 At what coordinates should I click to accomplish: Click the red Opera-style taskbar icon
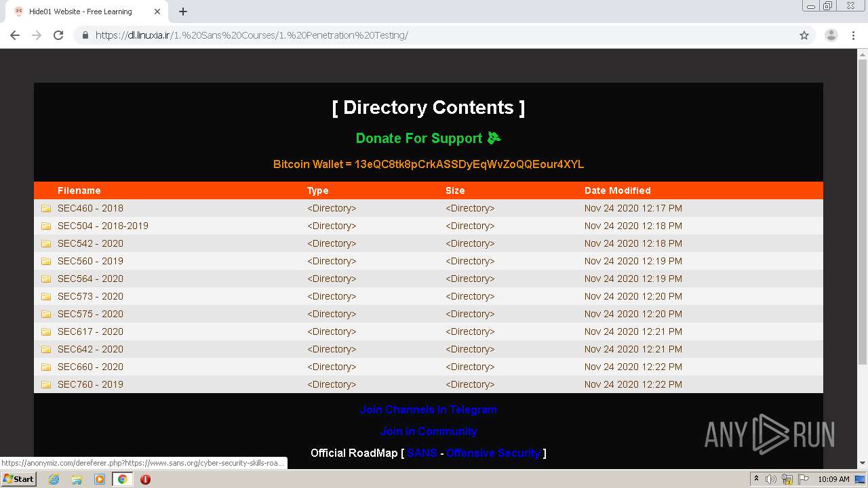145,479
